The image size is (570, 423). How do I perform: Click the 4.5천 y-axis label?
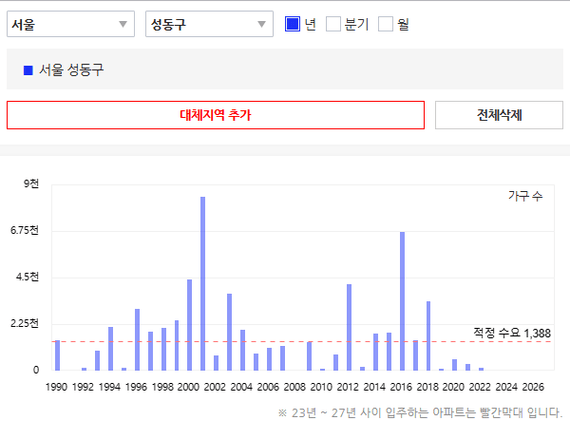click(x=27, y=277)
